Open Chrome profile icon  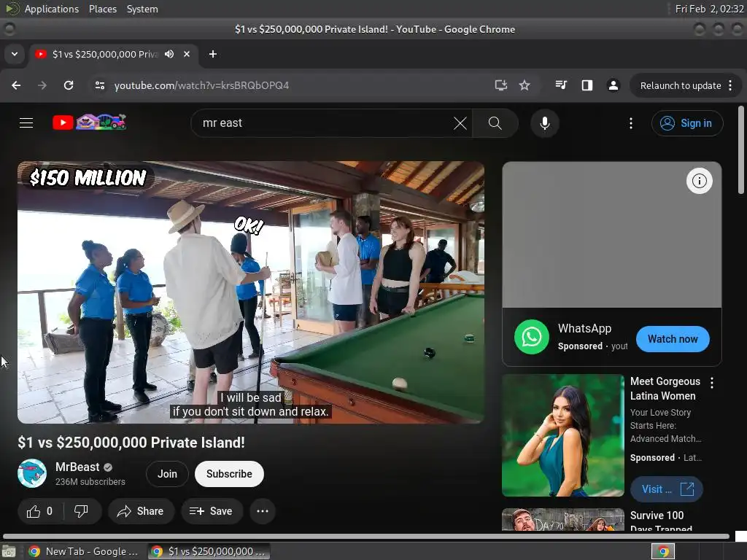[613, 85]
